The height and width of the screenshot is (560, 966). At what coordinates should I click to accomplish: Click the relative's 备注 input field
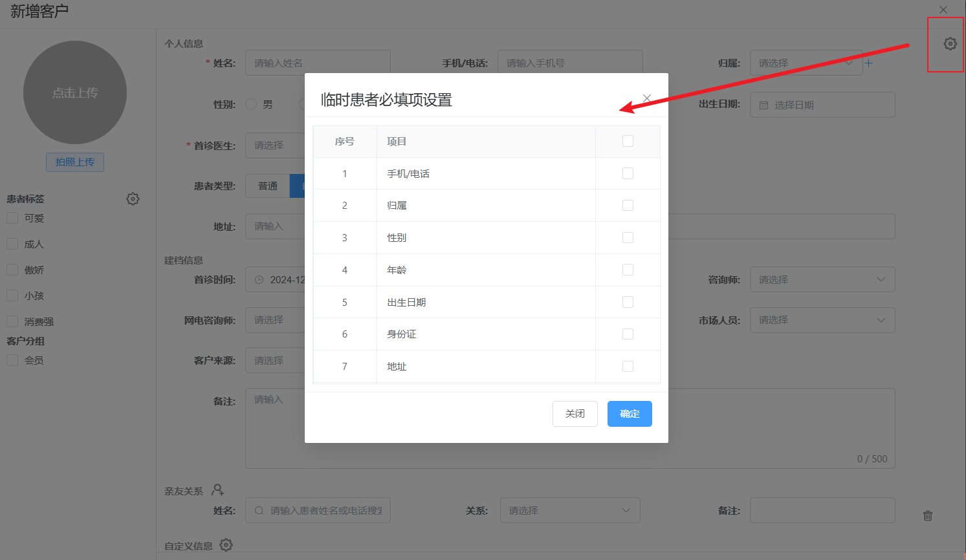[822, 510]
